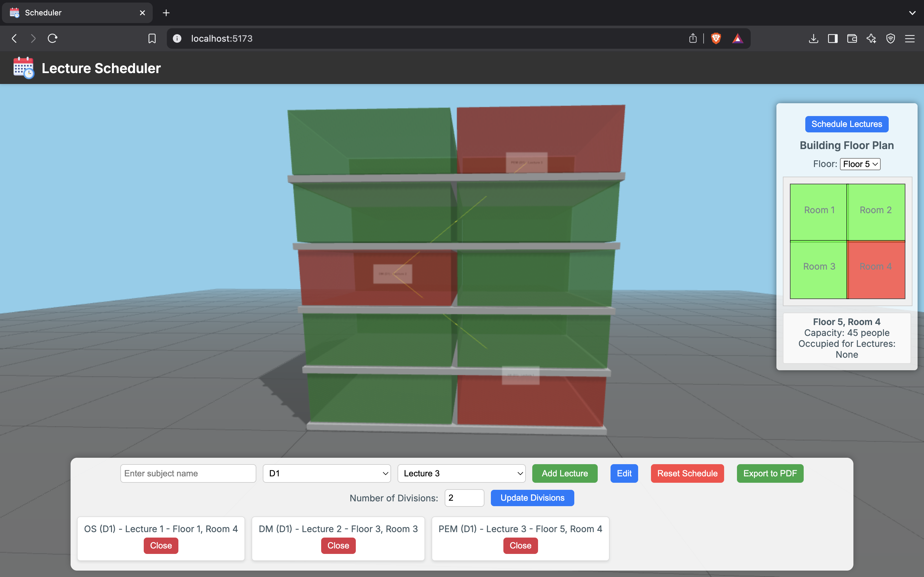Expand the D1 division dropdown
The height and width of the screenshot is (577, 924).
tap(327, 473)
